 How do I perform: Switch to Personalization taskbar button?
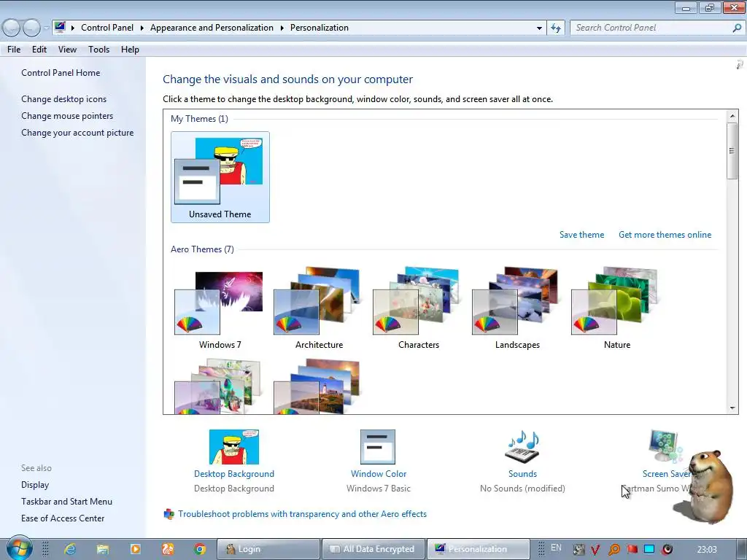pos(479,549)
